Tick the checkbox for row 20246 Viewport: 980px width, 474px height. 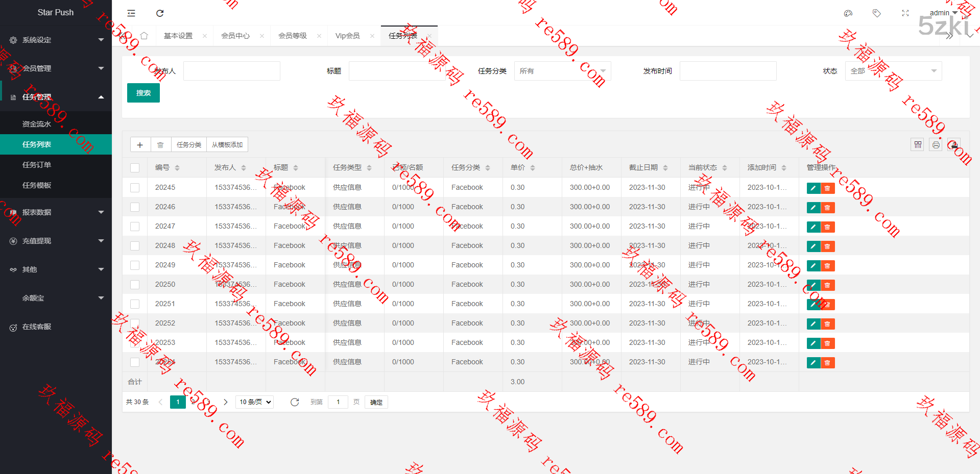click(135, 207)
